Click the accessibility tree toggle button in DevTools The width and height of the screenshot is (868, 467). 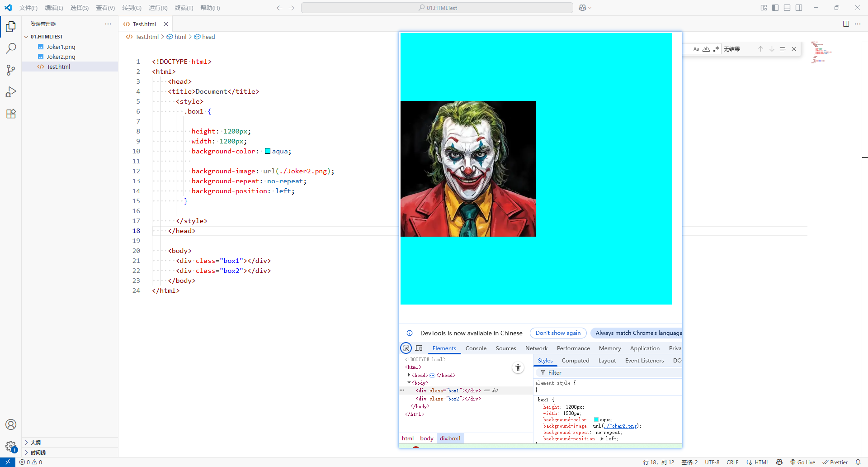click(x=518, y=367)
